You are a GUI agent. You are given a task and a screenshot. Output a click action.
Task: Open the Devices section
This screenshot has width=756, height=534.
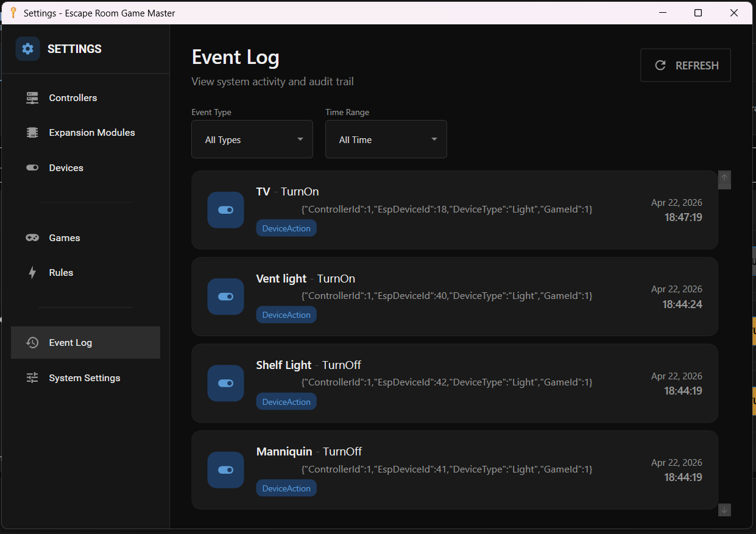[85, 168]
